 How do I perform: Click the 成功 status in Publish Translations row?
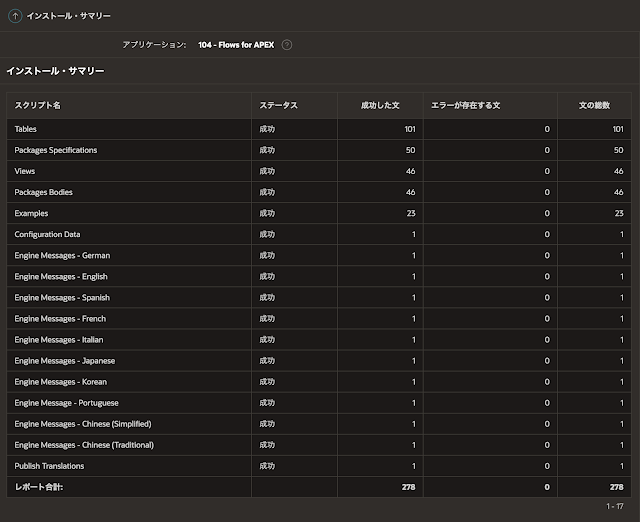(267, 466)
